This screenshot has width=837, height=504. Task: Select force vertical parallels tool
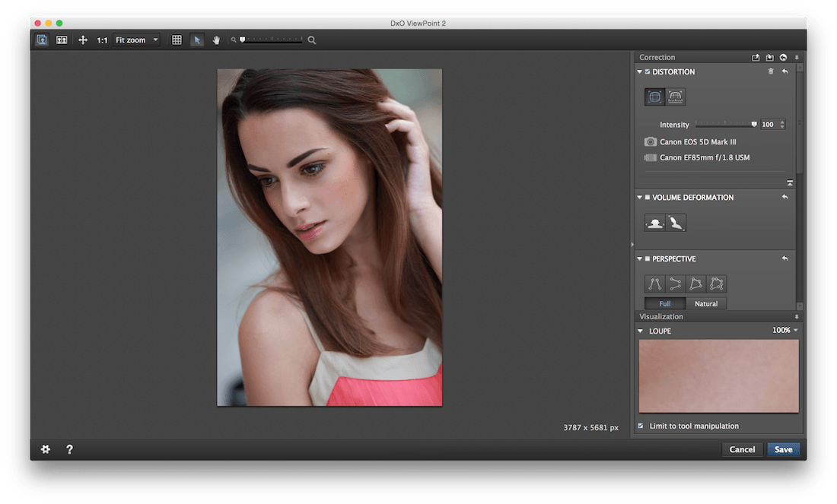tap(654, 284)
